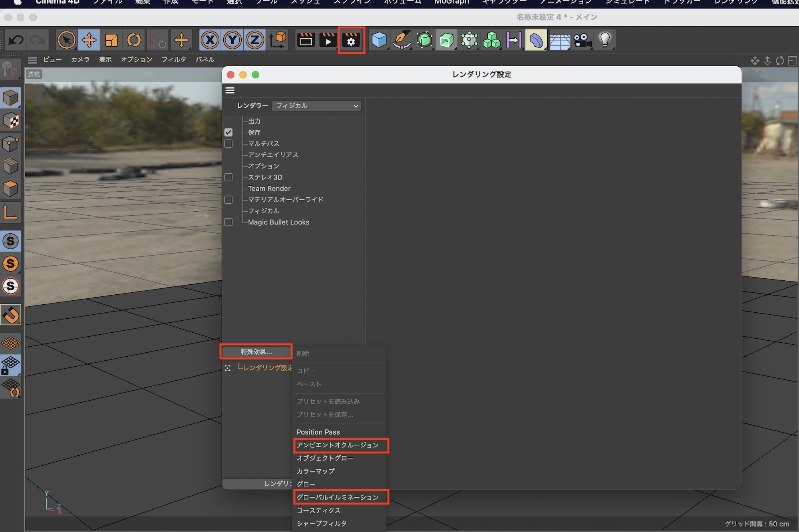Viewport: 799px width, 532px height.
Task: Click the Cube primitive icon
Action: pyautogui.click(x=379, y=40)
